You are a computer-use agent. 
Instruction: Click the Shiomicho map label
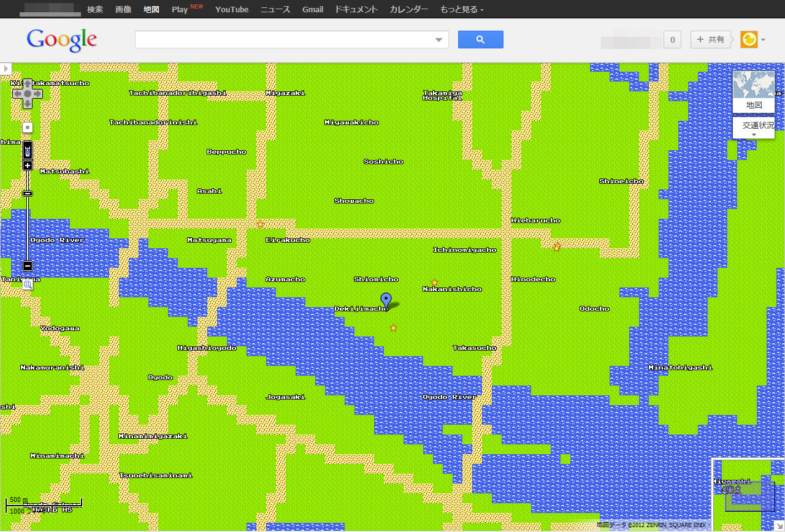point(377,279)
